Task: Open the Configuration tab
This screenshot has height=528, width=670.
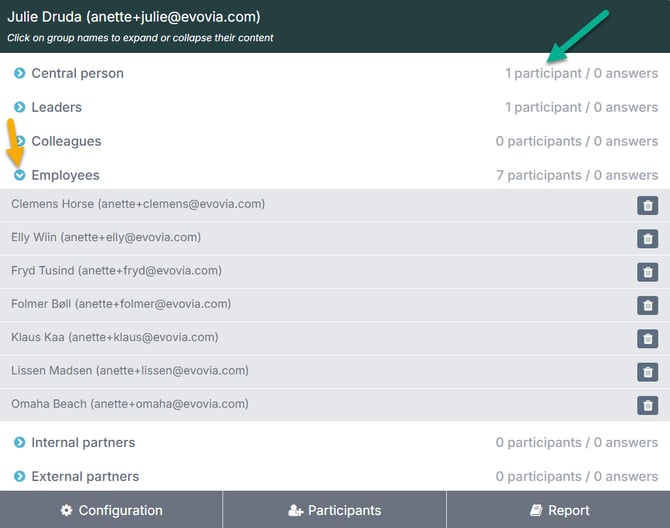Action: click(111, 510)
